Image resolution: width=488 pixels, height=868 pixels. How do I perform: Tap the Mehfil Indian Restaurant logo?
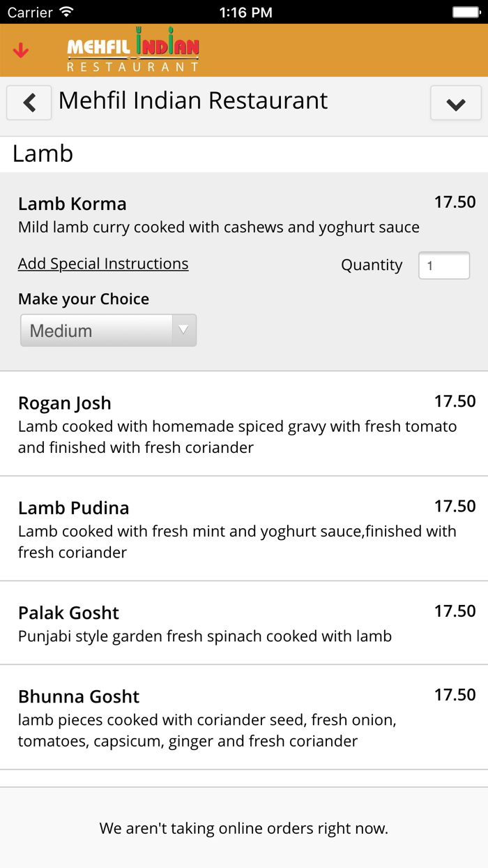point(132,49)
